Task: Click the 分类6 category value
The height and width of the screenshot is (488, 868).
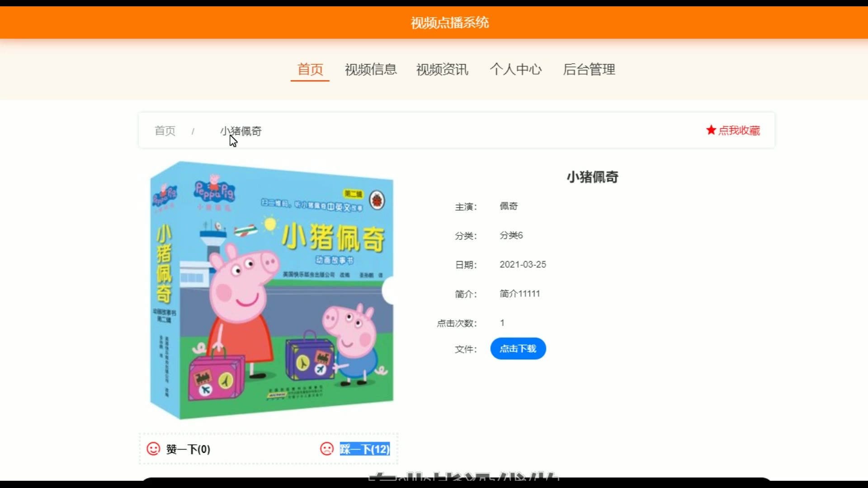Action: [511, 235]
